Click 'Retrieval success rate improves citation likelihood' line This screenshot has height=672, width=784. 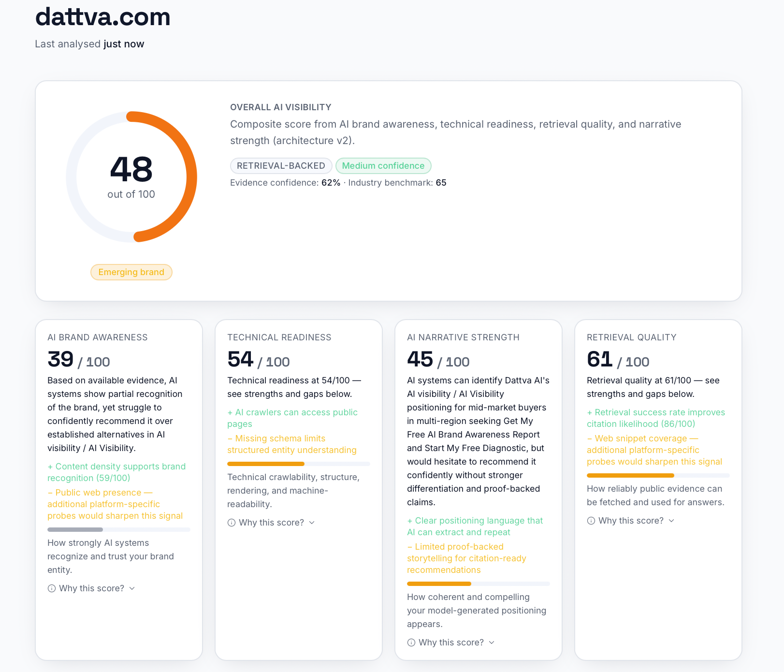656,418
